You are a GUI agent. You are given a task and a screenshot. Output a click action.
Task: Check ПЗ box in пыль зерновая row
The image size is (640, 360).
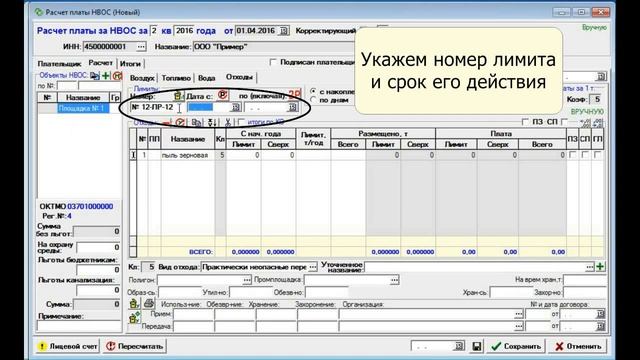[573, 155]
